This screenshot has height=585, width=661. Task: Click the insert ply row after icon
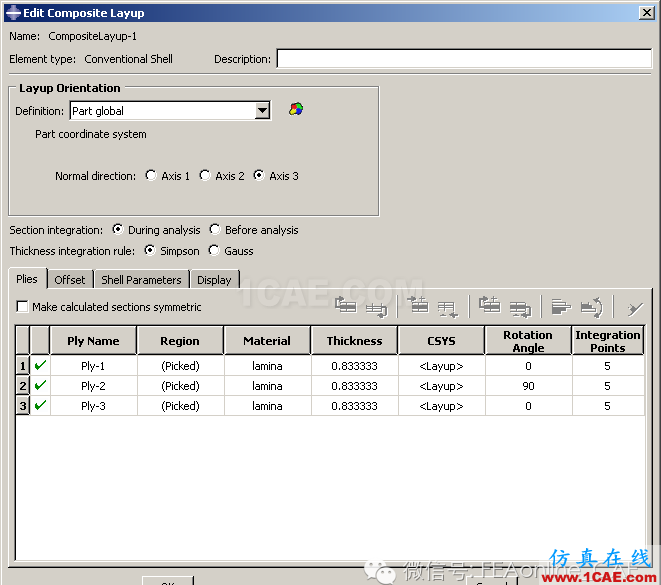pos(447,310)
